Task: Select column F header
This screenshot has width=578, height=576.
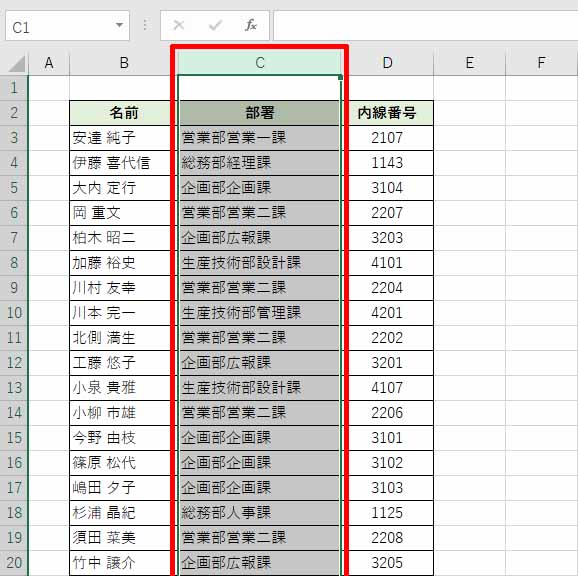Action: tap(541, 63)
